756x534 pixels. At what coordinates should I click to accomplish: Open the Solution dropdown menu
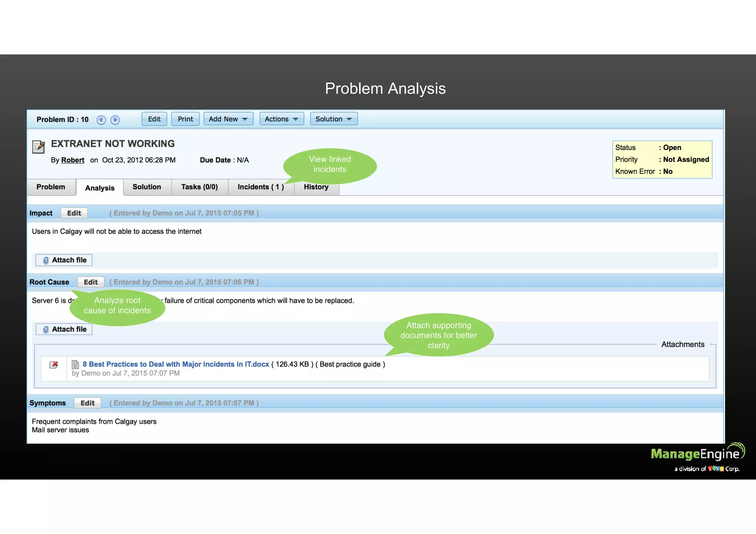coord(334,119)
